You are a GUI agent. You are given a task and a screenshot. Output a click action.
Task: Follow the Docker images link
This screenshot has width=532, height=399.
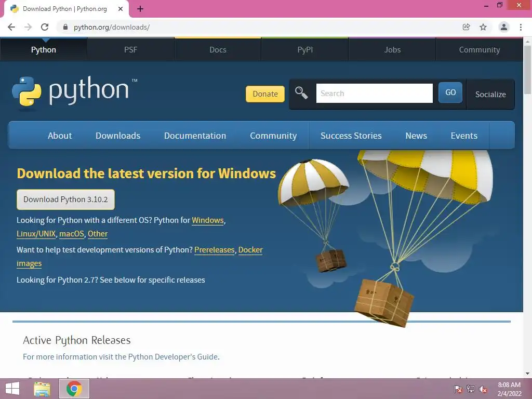(250, 250)
